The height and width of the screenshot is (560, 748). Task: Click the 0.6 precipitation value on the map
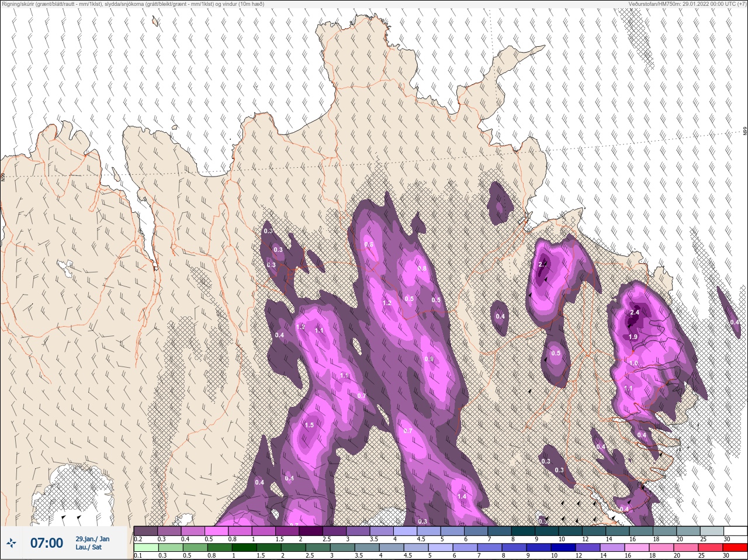[369, 244]
